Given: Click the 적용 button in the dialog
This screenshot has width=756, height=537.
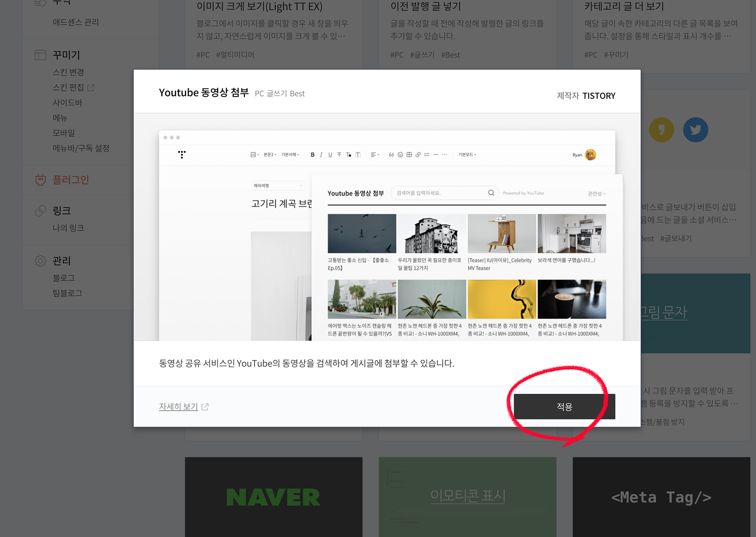Looking at the screenshot, I should (564, 406).
